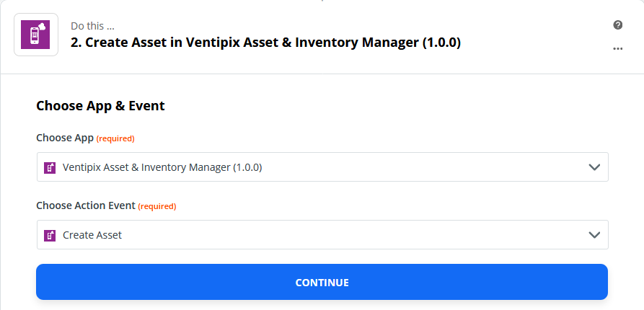Open the help question mark icon

pyautogui.click(x=618, y=25)
